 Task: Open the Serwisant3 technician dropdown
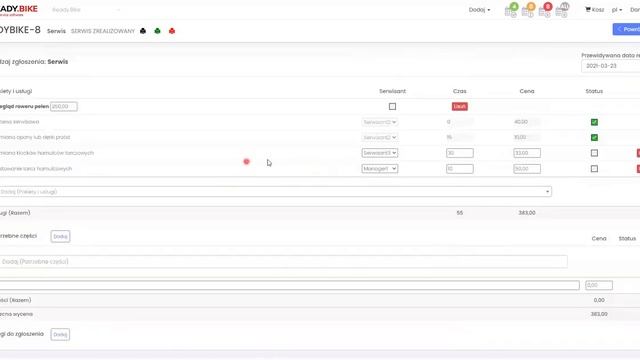click(380, 153)
